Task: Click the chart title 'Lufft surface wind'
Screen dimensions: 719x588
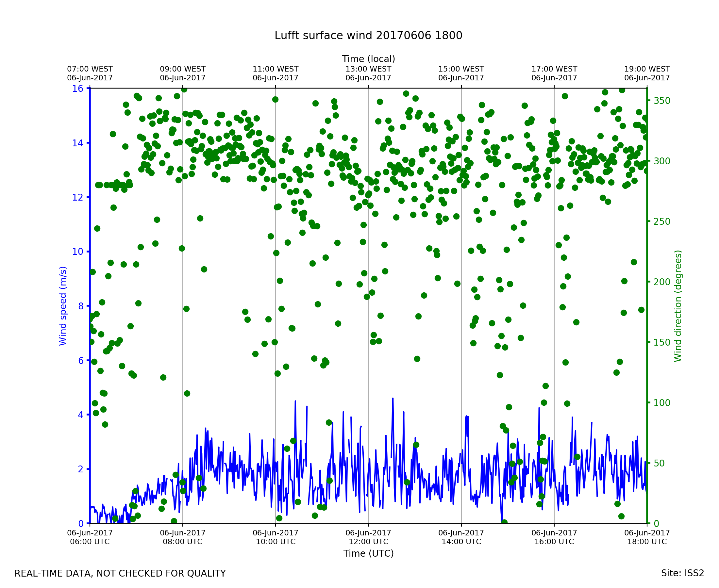Action: coord(368,36)
